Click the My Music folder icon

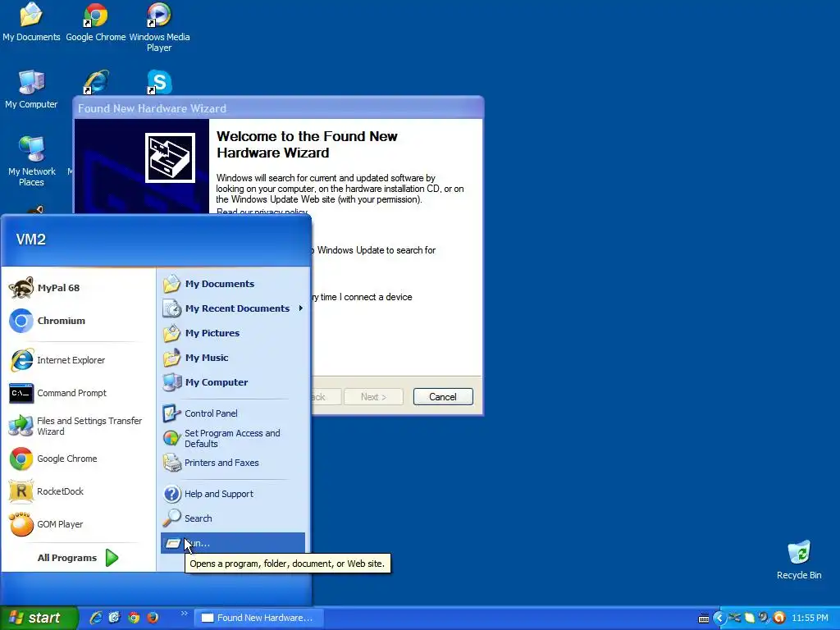coord(172,358)
